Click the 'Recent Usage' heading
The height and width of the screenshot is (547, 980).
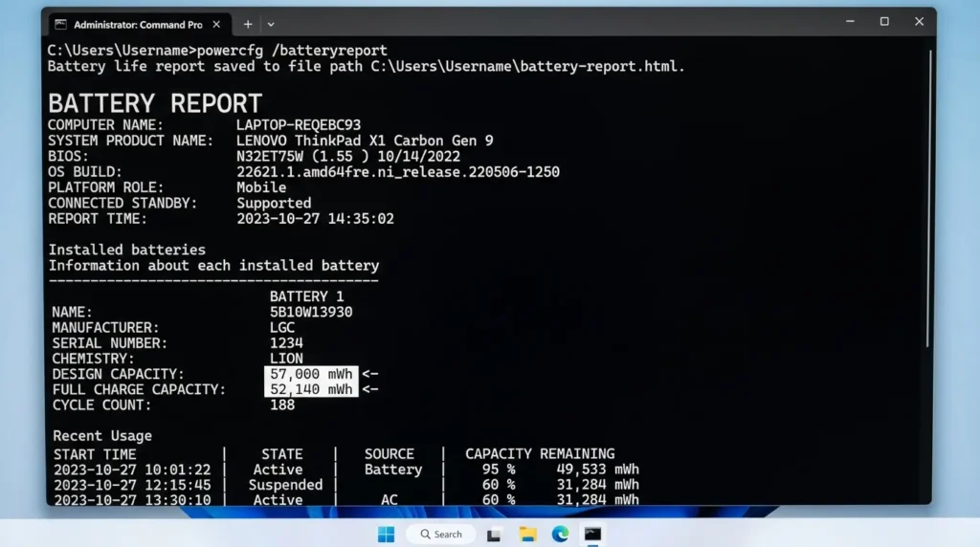pyautogui.click(x=101, y=436)
